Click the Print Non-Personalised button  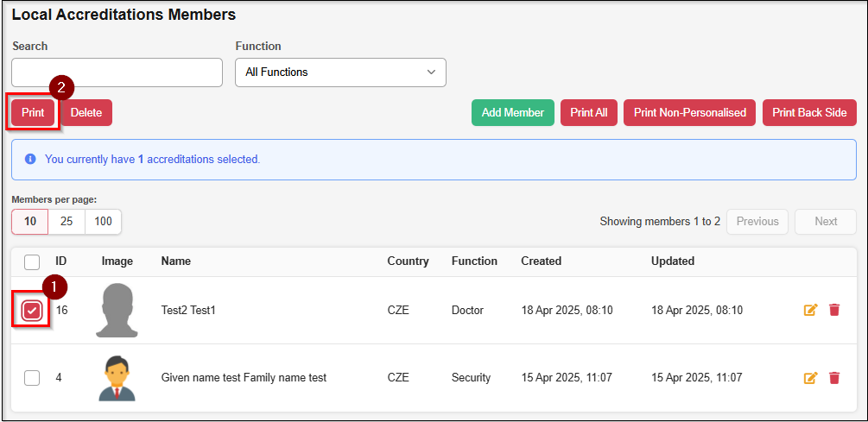[689, 112]
